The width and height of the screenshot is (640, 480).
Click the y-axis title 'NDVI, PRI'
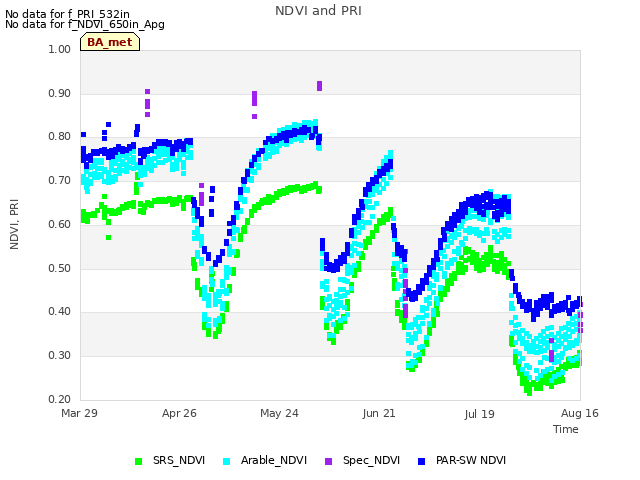[x=14, y=224]
